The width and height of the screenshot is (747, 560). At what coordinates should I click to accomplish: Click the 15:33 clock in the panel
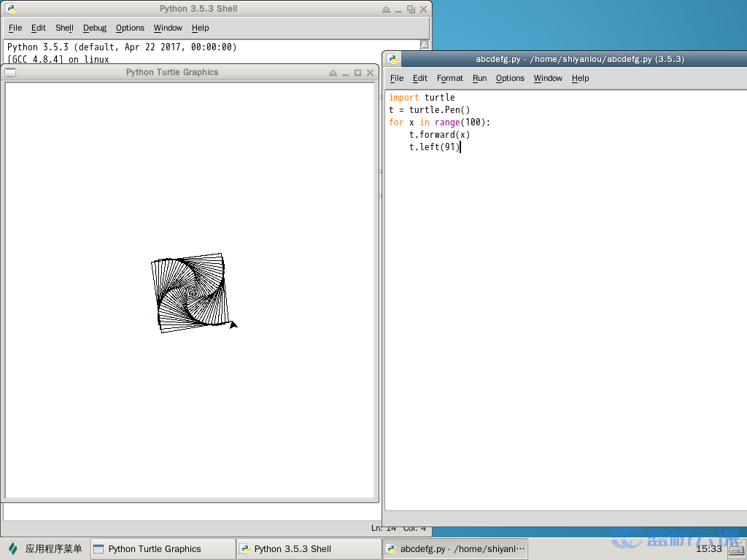pyautogui.click(x=708, y=549)
